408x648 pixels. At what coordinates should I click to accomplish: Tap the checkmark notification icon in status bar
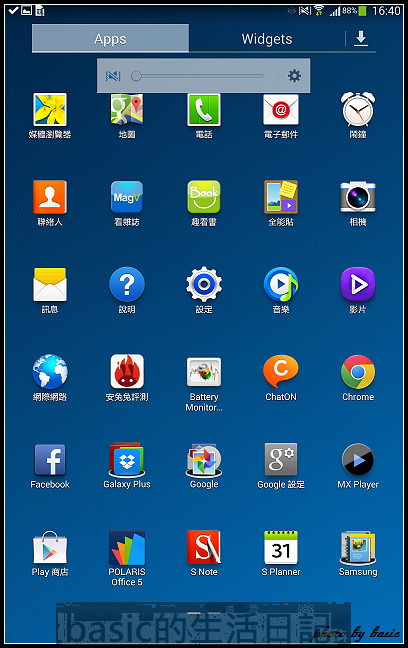coord(14,10)
